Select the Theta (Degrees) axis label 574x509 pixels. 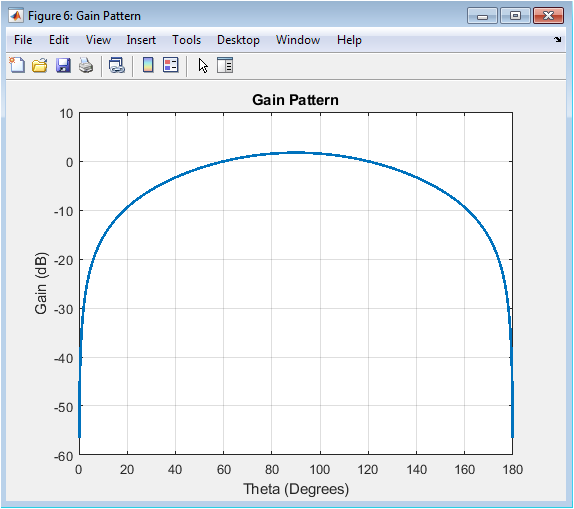296,489
